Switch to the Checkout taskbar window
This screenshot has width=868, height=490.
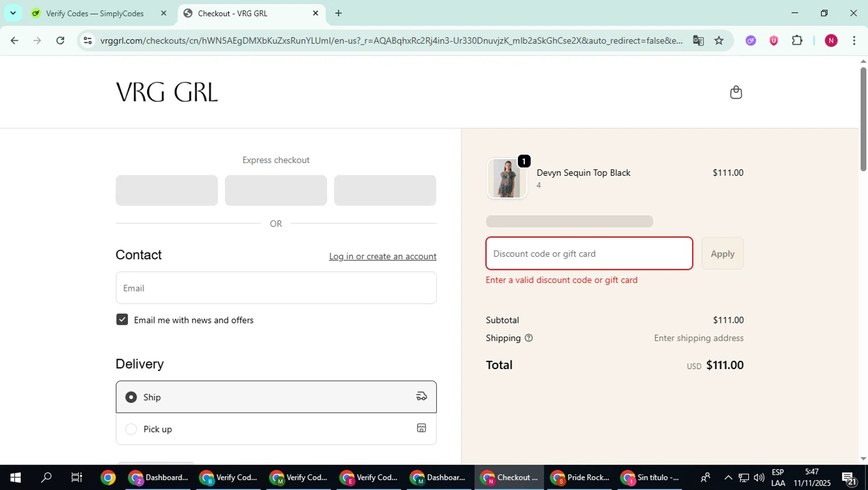[510, 478]
